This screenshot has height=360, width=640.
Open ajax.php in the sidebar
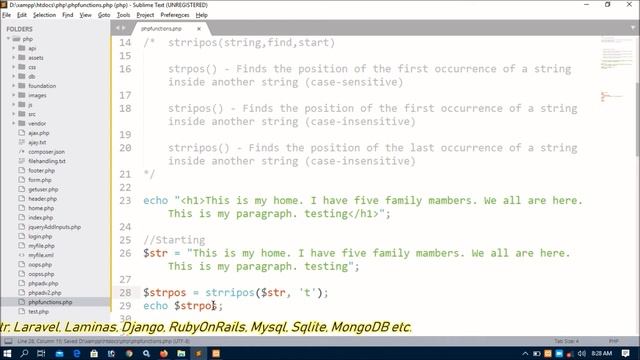(x=38, y=133)
